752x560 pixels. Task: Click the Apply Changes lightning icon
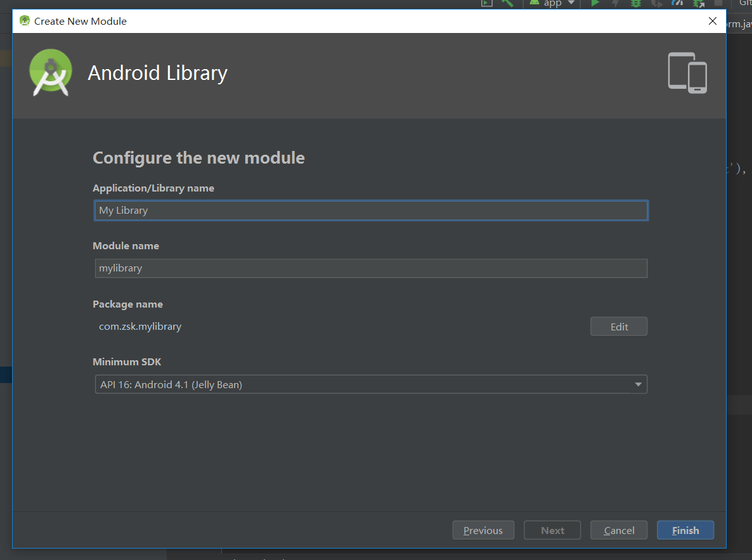point(615,4)
